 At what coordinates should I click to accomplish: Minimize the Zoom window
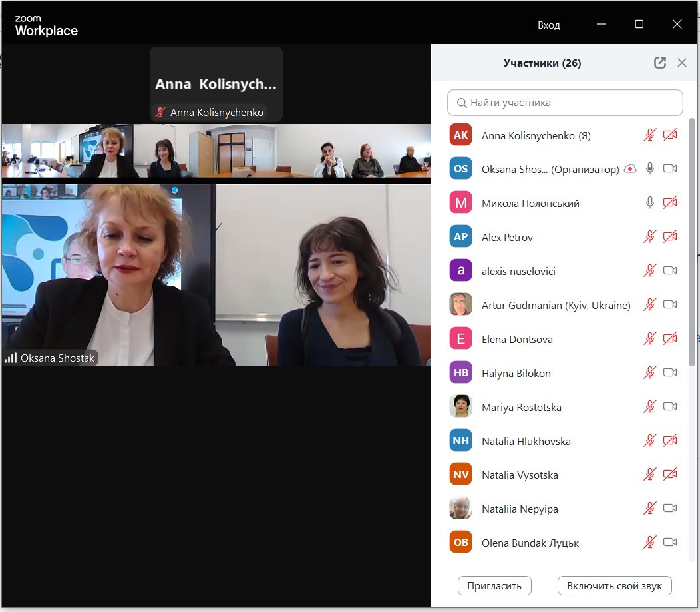click(x=602, y=24)
